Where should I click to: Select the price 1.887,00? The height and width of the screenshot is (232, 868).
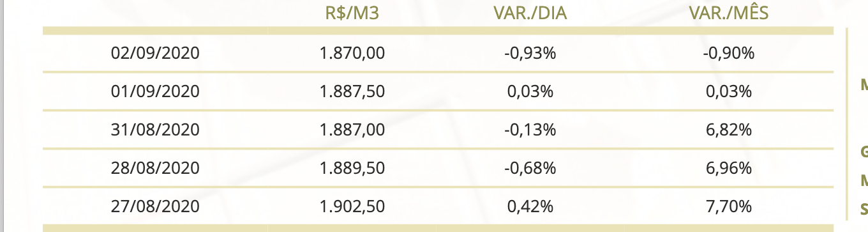(352, 130)
